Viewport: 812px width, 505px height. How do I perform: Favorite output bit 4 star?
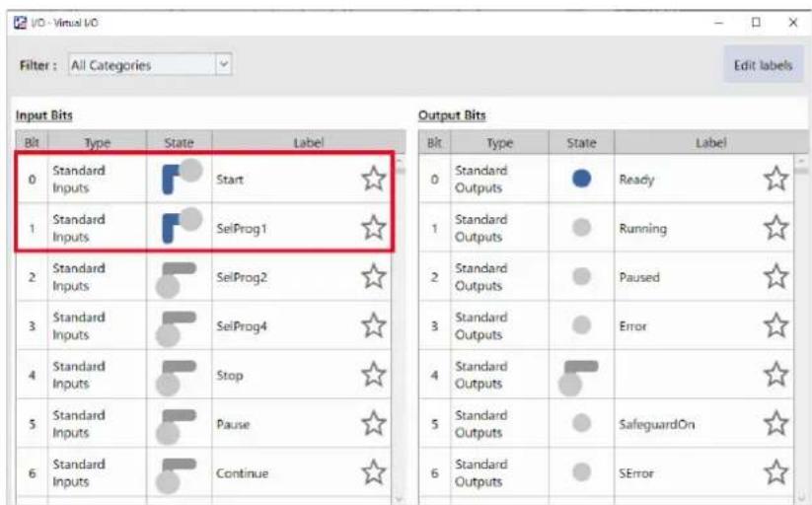775,375
